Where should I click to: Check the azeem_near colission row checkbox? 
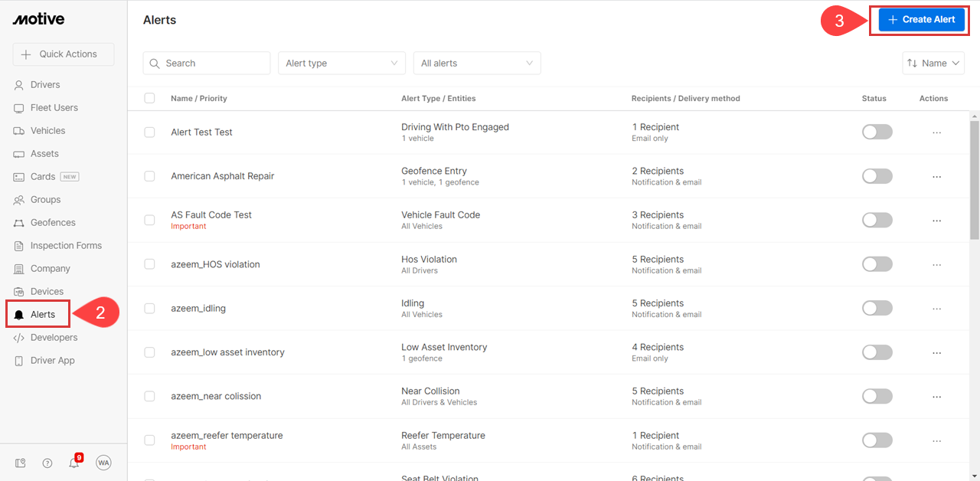[x=149, y=397]
